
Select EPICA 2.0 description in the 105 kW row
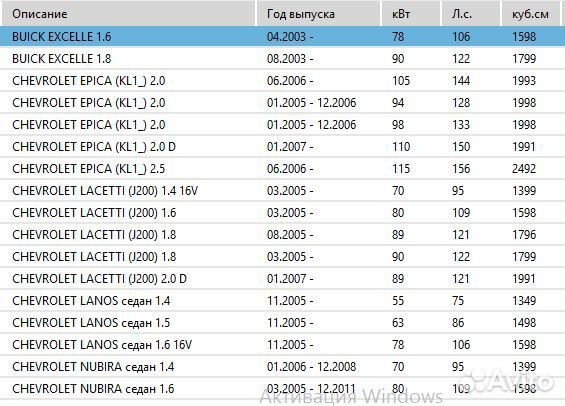click(89, 81)
